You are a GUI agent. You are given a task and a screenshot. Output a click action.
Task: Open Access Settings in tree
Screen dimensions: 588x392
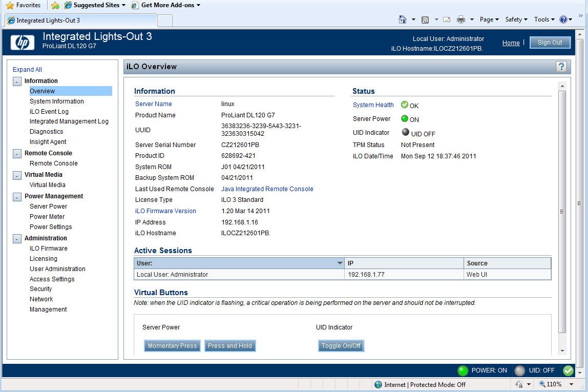click(x=52, y=279)
